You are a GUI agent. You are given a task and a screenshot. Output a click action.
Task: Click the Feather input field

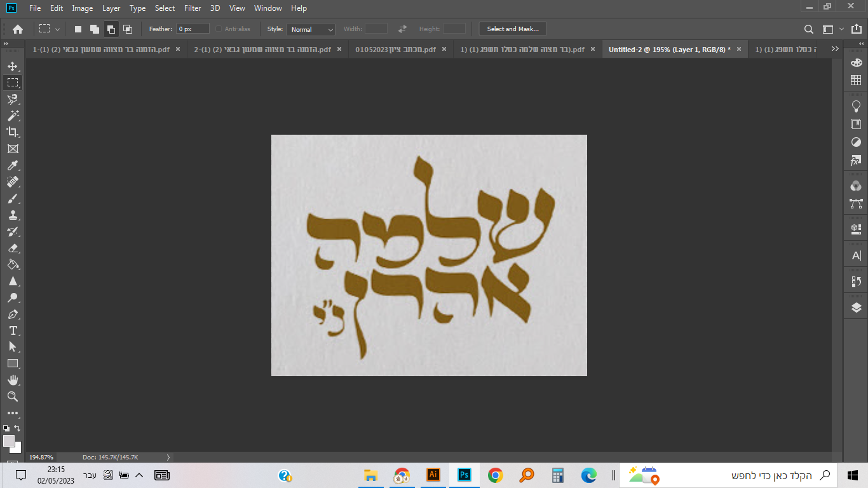point(193,29)
